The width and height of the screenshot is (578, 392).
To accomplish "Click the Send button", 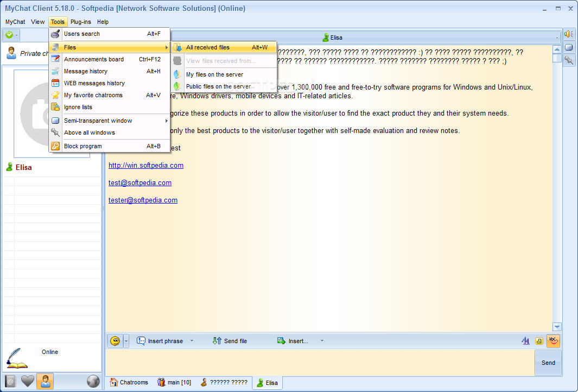I will point(548,363).
